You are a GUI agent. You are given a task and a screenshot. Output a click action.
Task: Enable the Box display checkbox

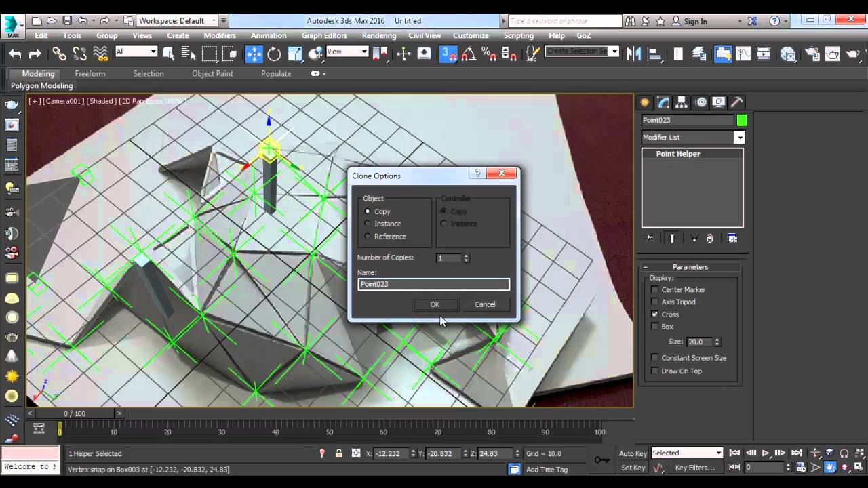(x=654, y=327)
